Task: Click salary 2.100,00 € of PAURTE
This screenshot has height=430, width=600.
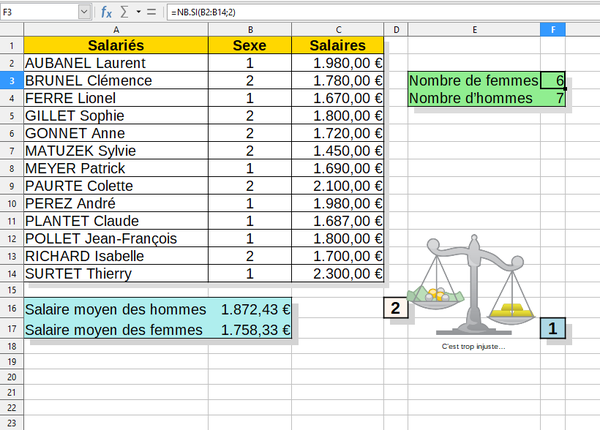Action: [338, 186]
